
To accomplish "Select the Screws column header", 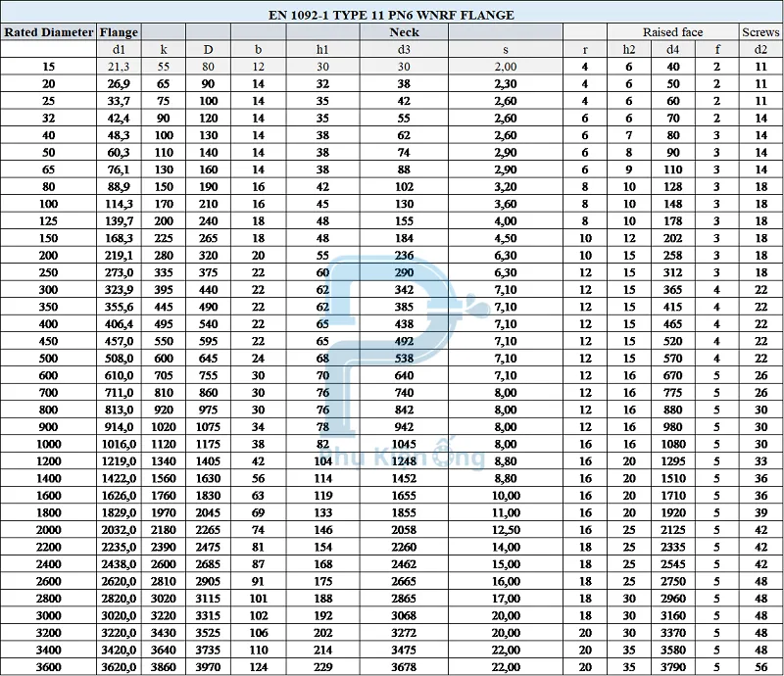I will 760,32.
